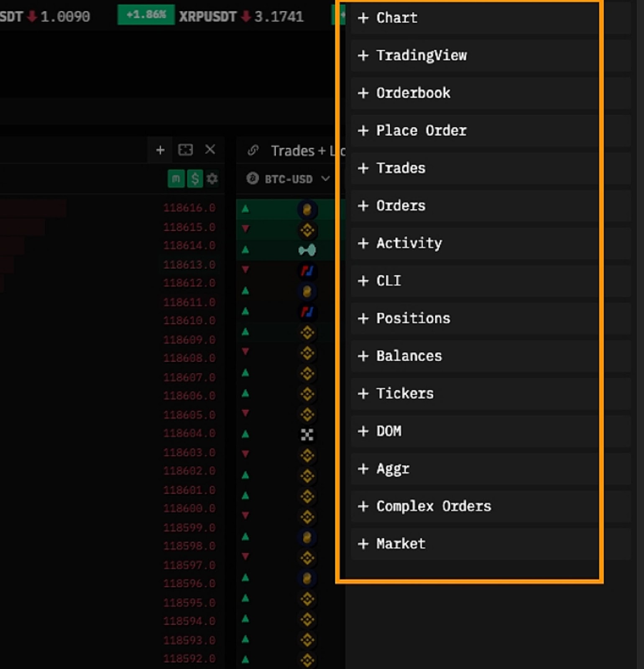Image resolution: width=644 pixels, height=669 pixels.
Task: Select the 118613.0 price level
Action: [x=189, y=265]
